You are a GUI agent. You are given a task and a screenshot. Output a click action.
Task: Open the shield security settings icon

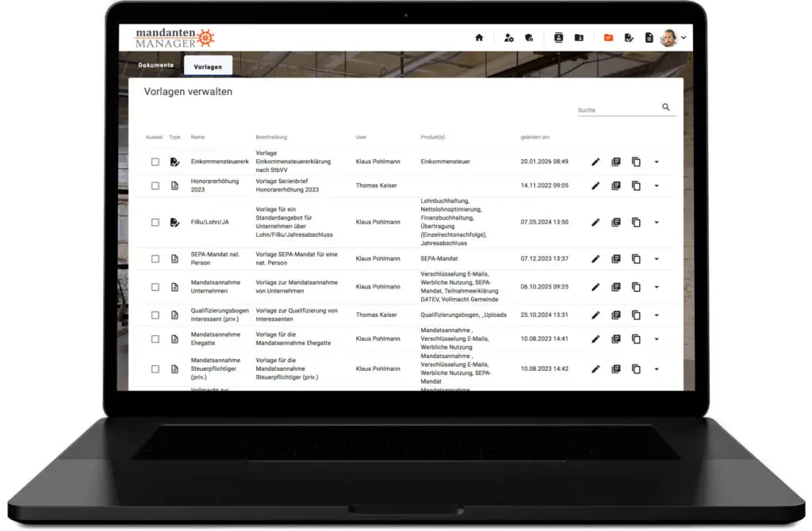tap(529, 37)
